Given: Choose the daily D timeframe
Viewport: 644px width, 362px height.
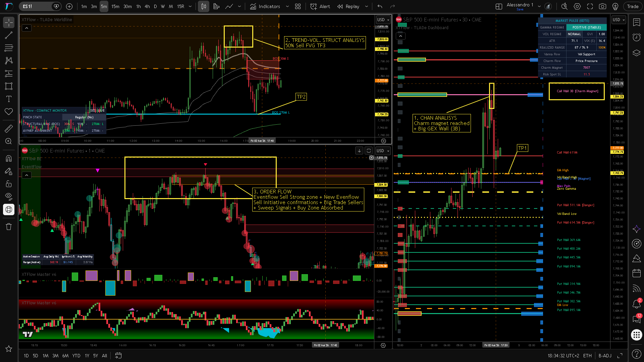Looking at the screenshot, I should pyautogui.click(x=155, y=6).
